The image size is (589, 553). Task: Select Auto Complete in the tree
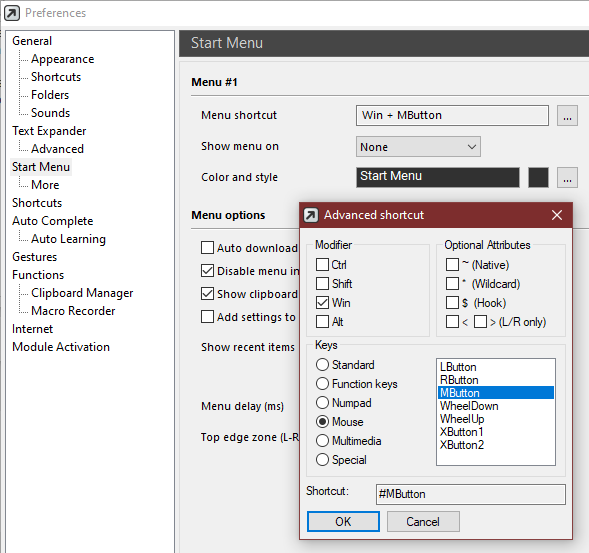53,221
